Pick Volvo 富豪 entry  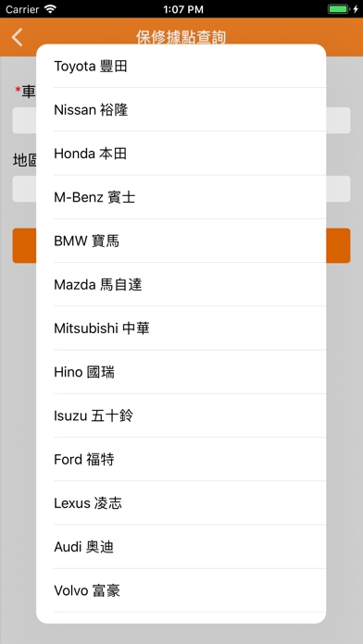point(181,590)
